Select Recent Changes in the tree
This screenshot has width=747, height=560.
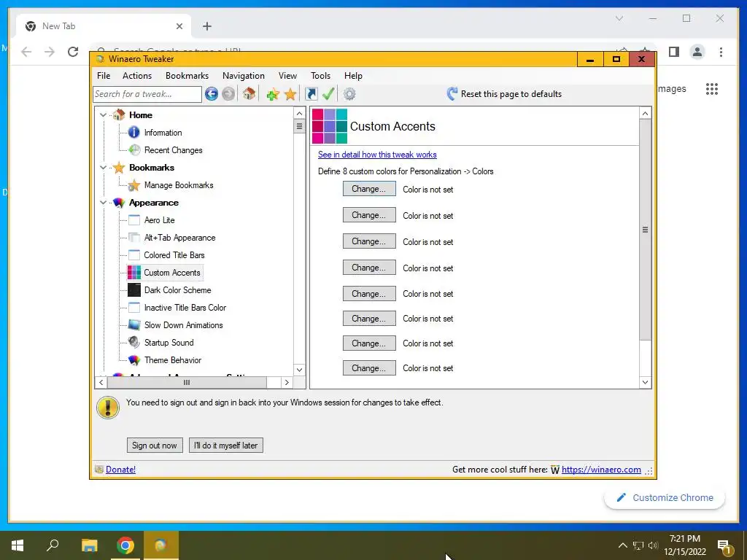[173, 150]
